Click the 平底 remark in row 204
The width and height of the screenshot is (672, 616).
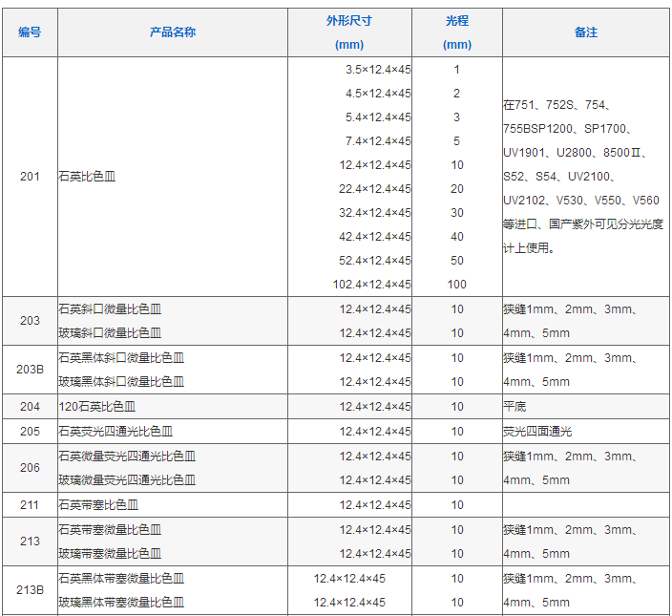tap(516, 407)
